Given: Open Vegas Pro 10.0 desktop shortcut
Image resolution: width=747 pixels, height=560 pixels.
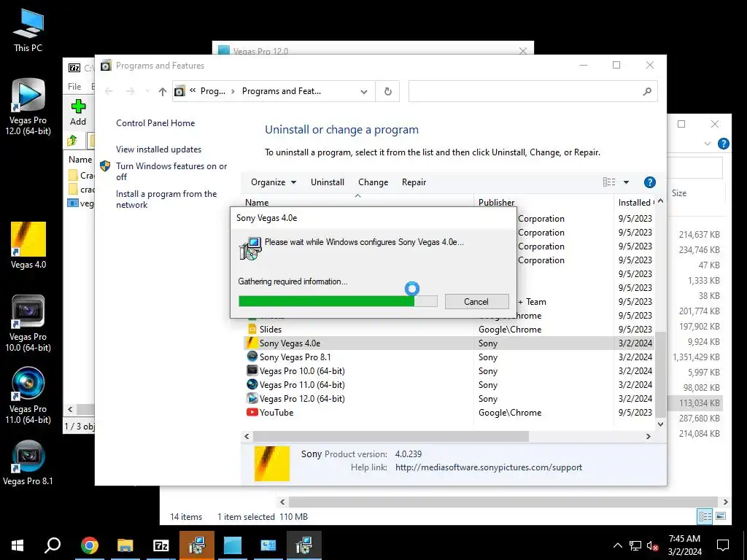Looking at the screenshot, I should (28, 323).
